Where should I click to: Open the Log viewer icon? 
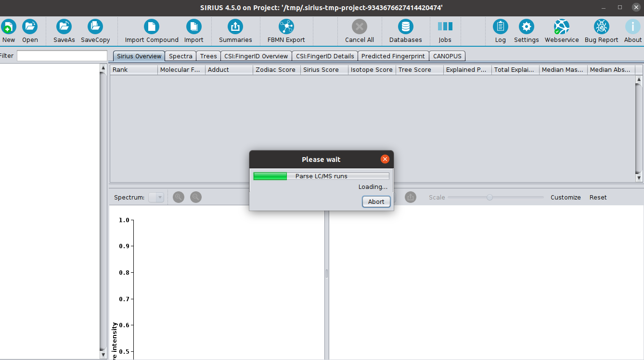coord(500,27)
